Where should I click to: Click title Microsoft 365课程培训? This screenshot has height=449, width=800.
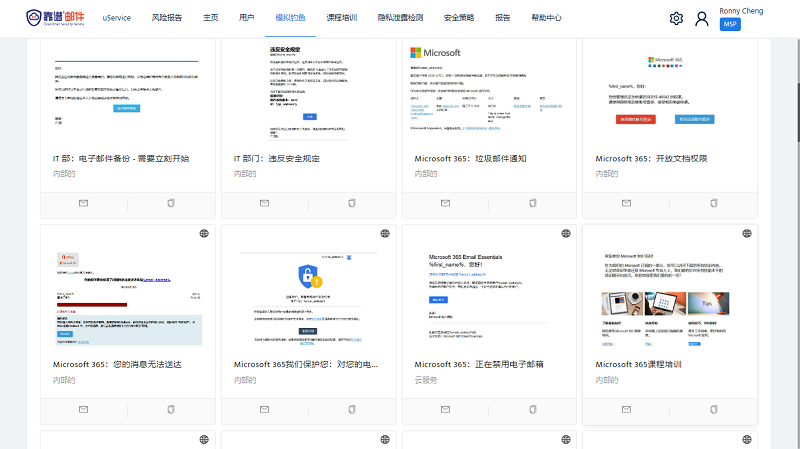coord(638,364)
